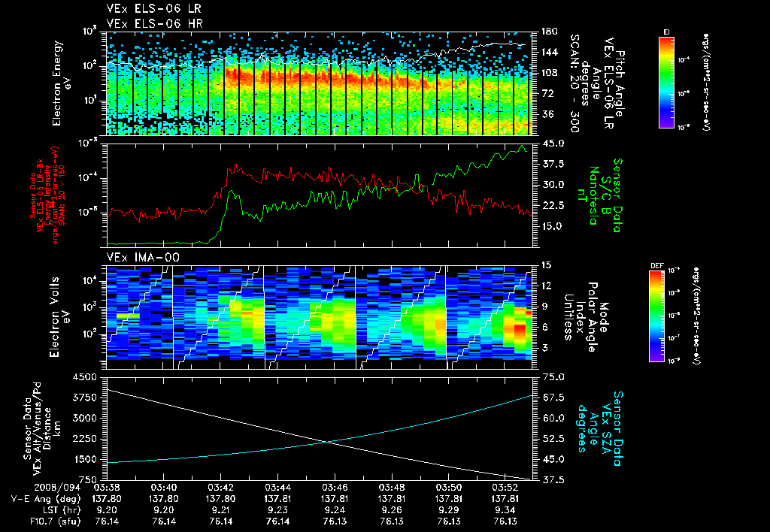The width and height of the screenshot is (770, 532).
Task: Click the LST value '9.23'
Action: 278,510
